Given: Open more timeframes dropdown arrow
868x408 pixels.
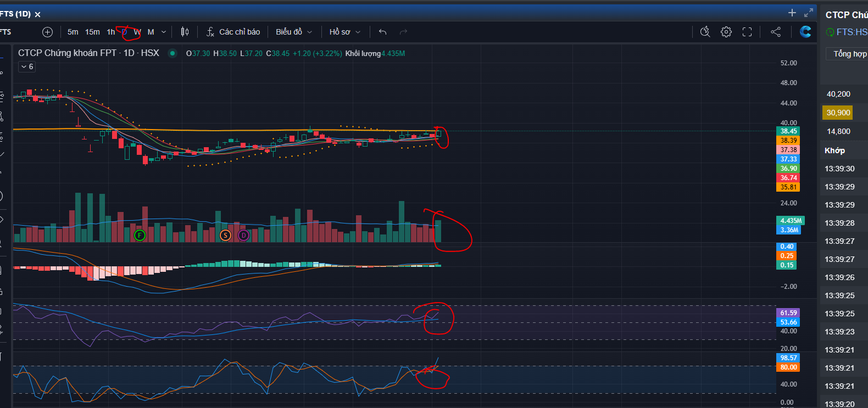Looking at the screenshot, I should click(x=164, y=32).
